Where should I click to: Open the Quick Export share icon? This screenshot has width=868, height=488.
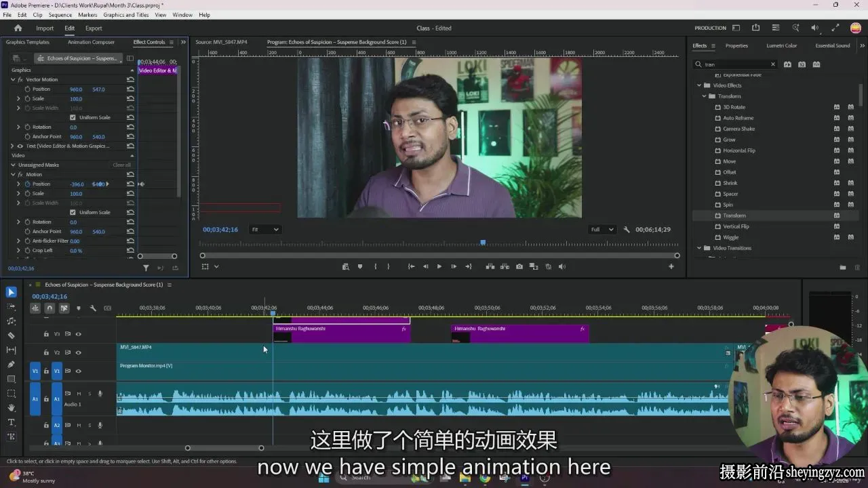click(755, 28)
